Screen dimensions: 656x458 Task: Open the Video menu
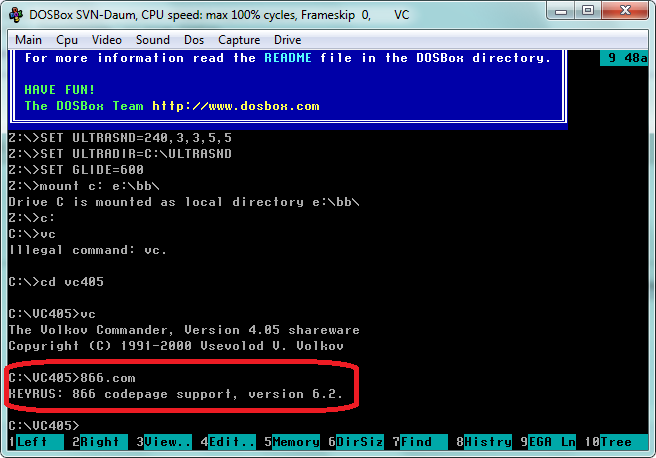tap(107, 40)
